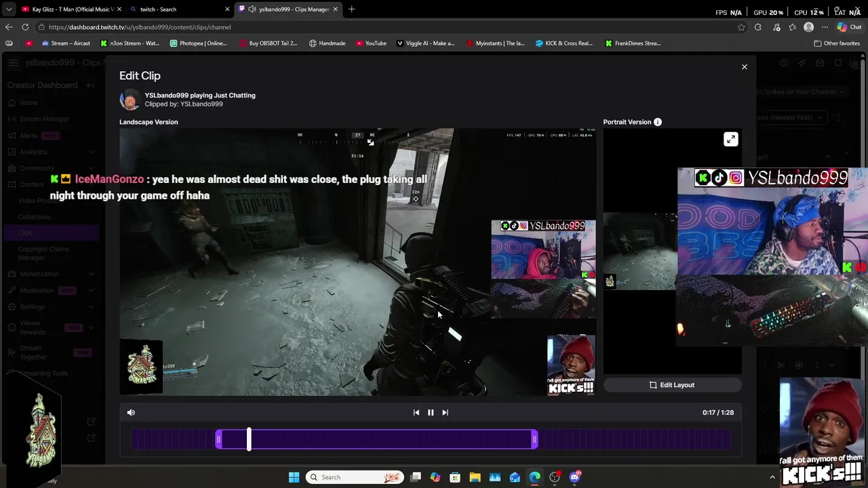Click the taskbar Search box
Viewport: 868px width, 488px height.
tap(354, 477)
